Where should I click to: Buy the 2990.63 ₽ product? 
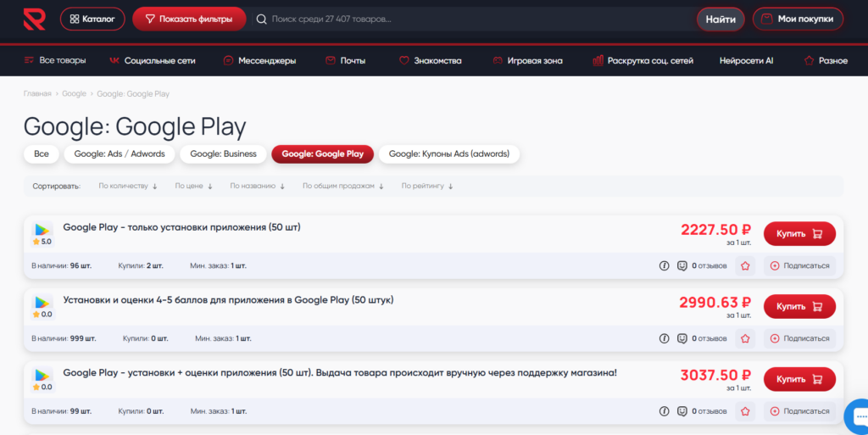(799, 307)
